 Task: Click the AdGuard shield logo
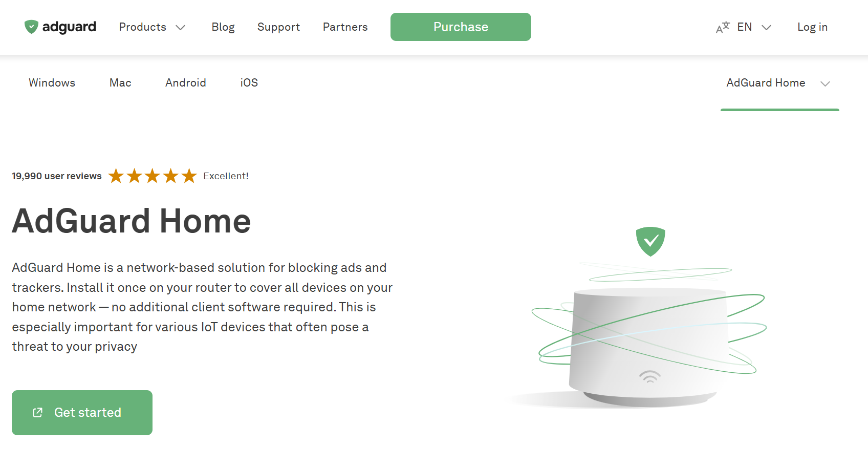coord(31,27)
